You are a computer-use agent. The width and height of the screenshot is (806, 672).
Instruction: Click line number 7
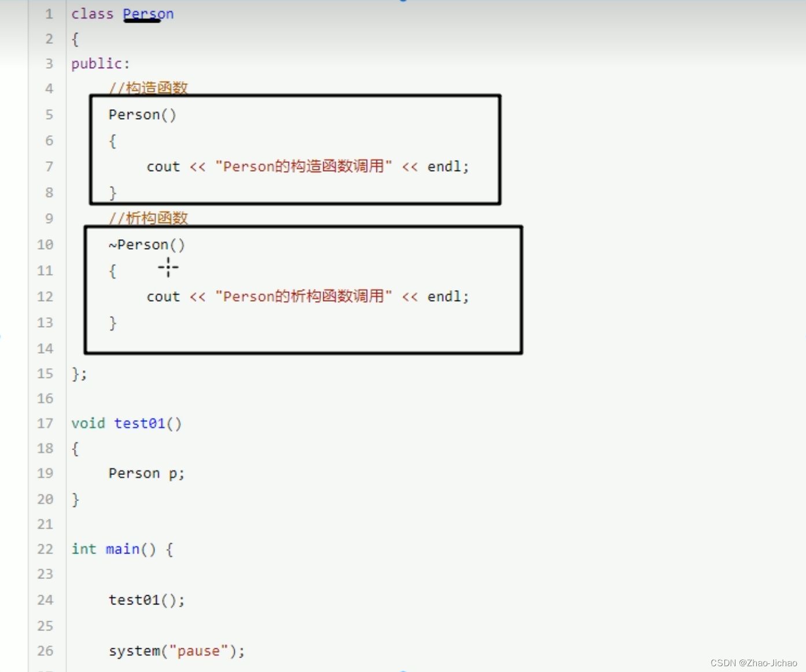tap(49, 166)
